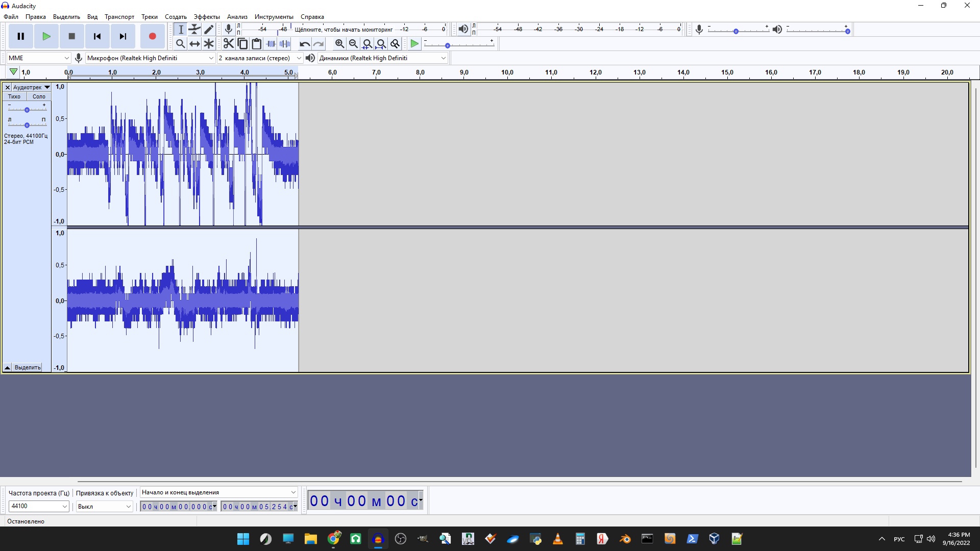Open the MME audio host dropdown

click(39, 58)
